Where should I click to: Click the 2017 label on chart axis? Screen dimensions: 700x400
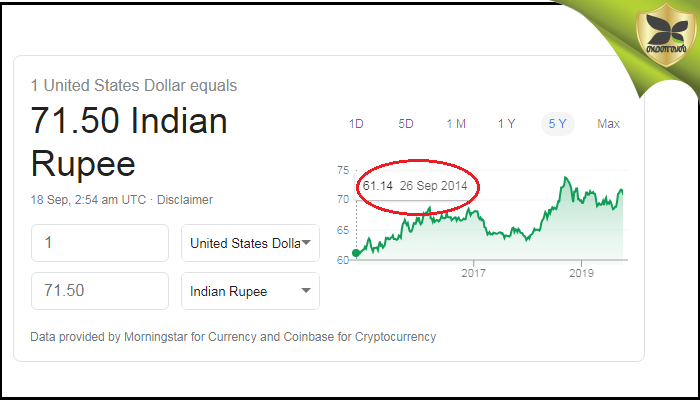(473, 272)
